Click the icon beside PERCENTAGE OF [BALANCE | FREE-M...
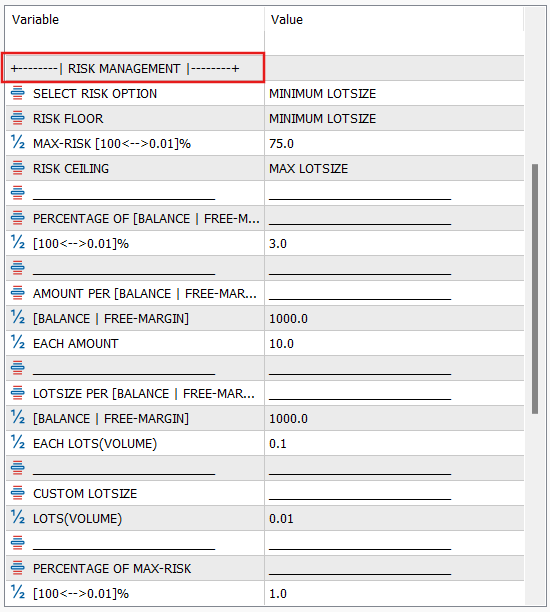This screenshot has height=612, width=550. coord(18,218)
